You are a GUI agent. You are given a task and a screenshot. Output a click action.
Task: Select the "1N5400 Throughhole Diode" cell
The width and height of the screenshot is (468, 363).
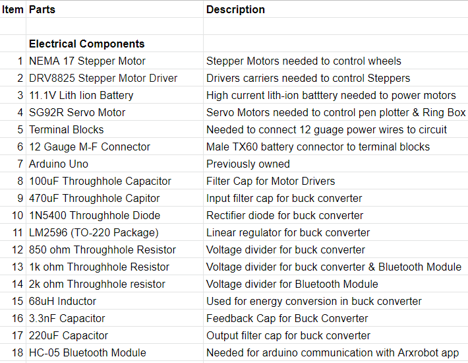point(115,215)
